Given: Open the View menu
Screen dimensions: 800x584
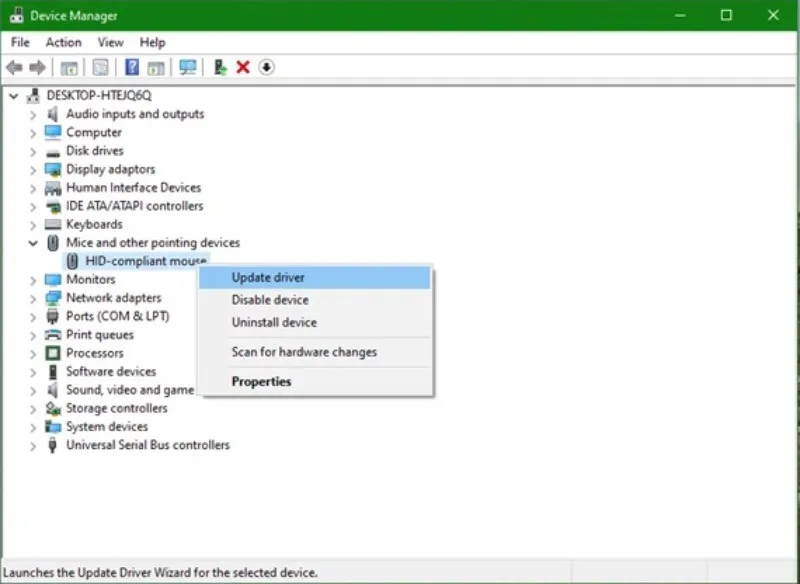Looking at the screenshot, I should pyautogui.click(x=110, y=42).
